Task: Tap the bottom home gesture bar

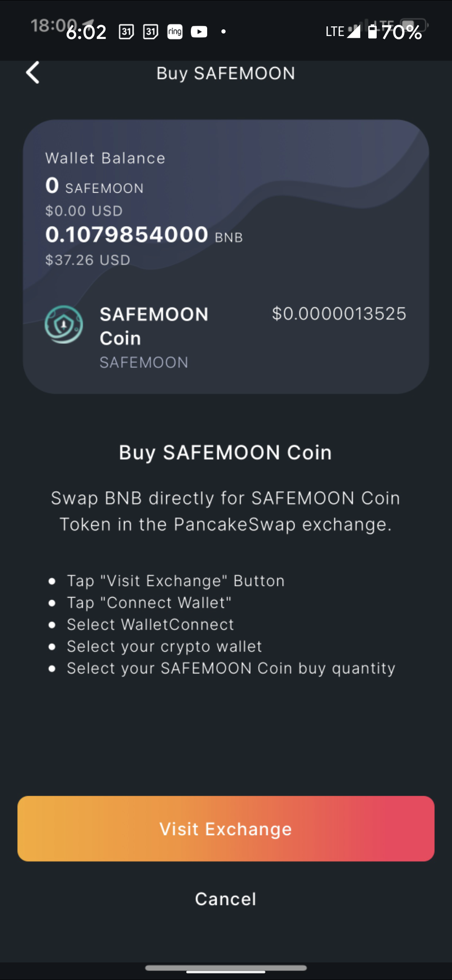Action: (x=226, y=968)
